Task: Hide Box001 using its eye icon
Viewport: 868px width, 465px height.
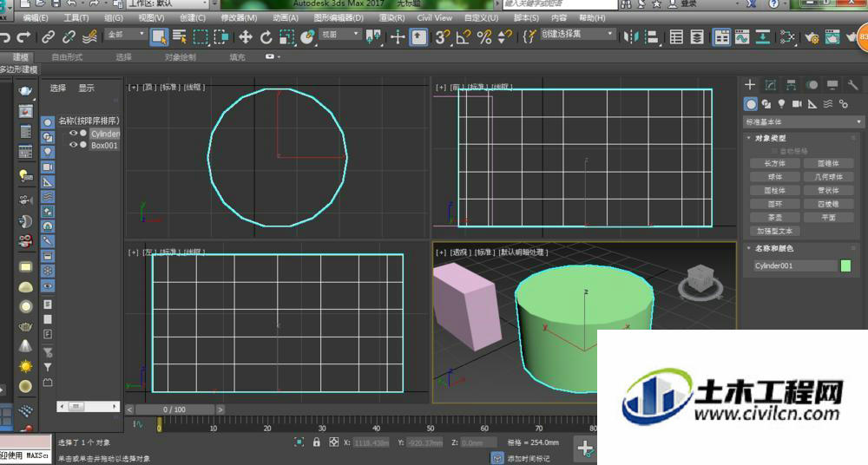Action: [73, 145]
